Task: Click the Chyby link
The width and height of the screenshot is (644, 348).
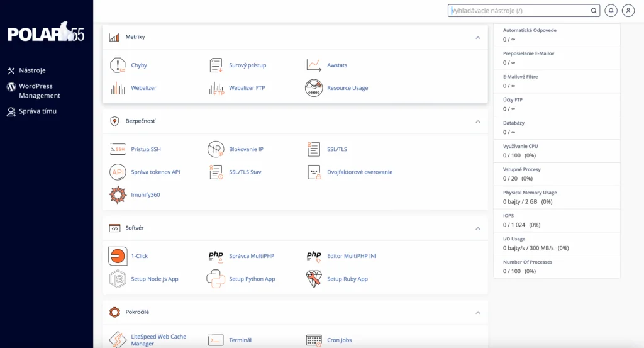Action: pyautogui.click(x=139, y=65)
